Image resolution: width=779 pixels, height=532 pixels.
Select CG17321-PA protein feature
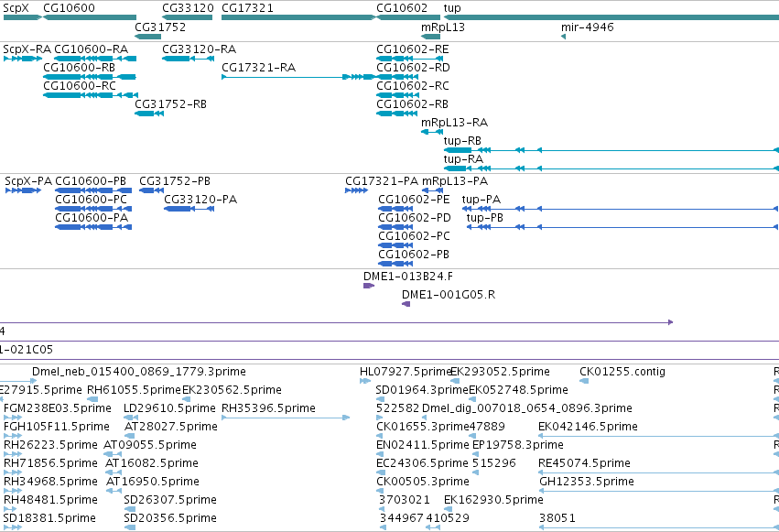tap(357, 190)
